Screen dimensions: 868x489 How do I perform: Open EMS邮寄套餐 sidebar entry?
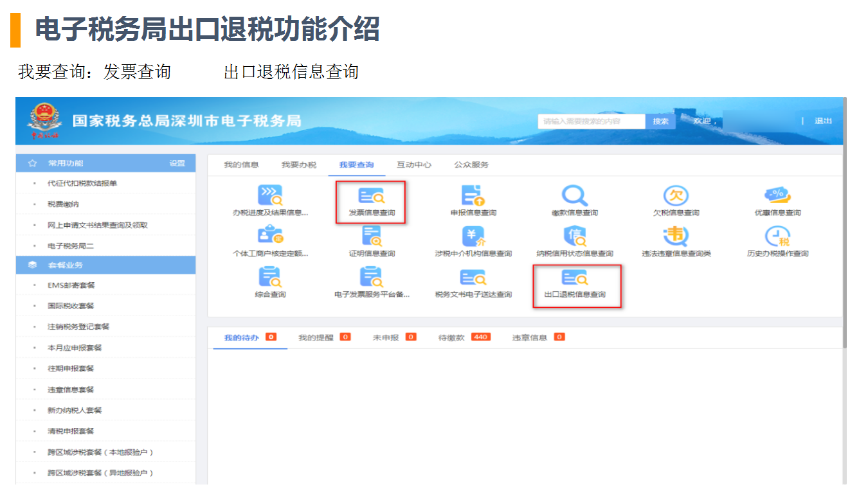[106, 285]
